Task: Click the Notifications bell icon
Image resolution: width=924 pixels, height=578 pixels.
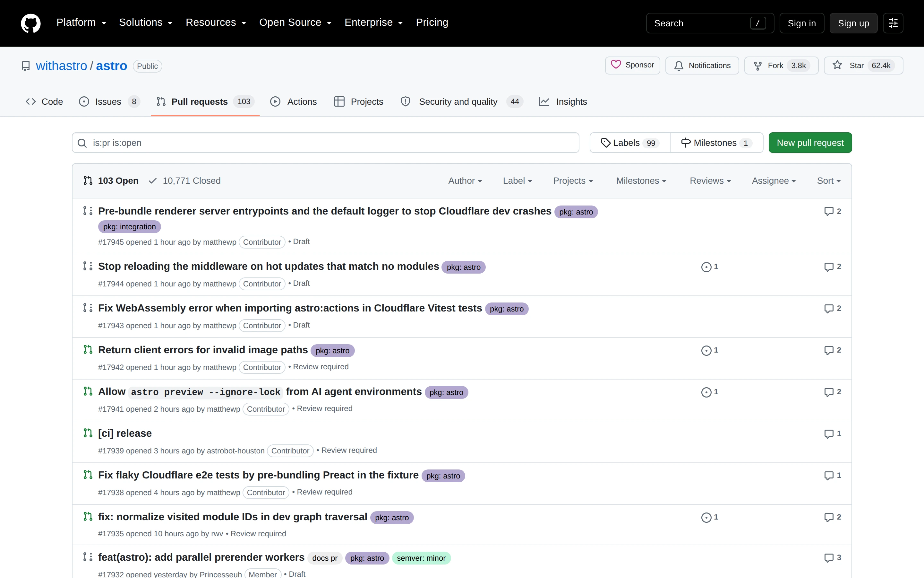Action: point(679,66)
